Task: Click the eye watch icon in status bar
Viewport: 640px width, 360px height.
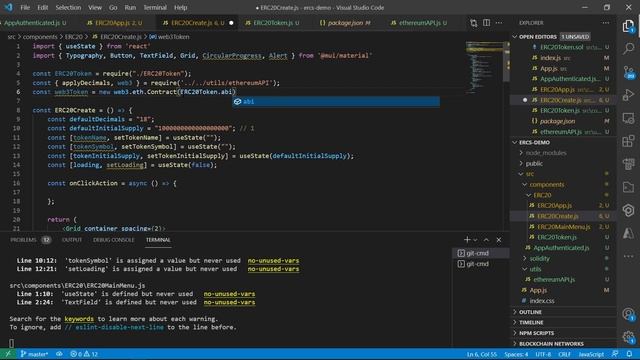Action: pos(59,354)
